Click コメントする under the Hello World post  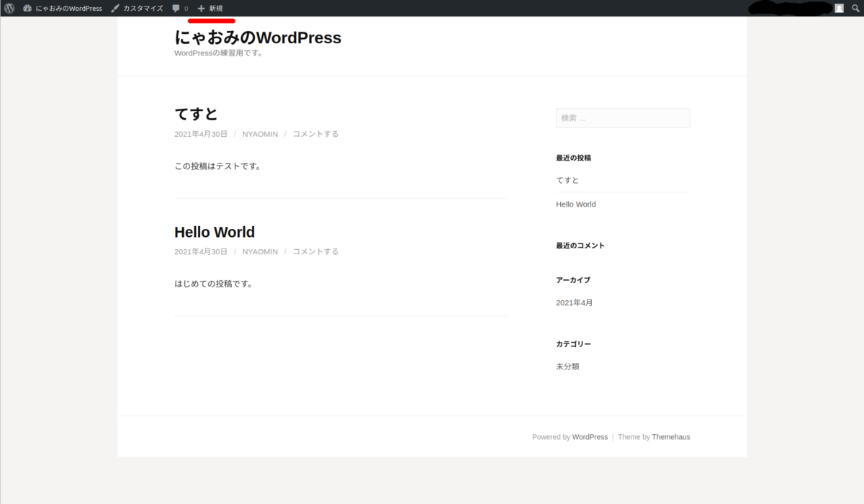(x=315, y=251)
